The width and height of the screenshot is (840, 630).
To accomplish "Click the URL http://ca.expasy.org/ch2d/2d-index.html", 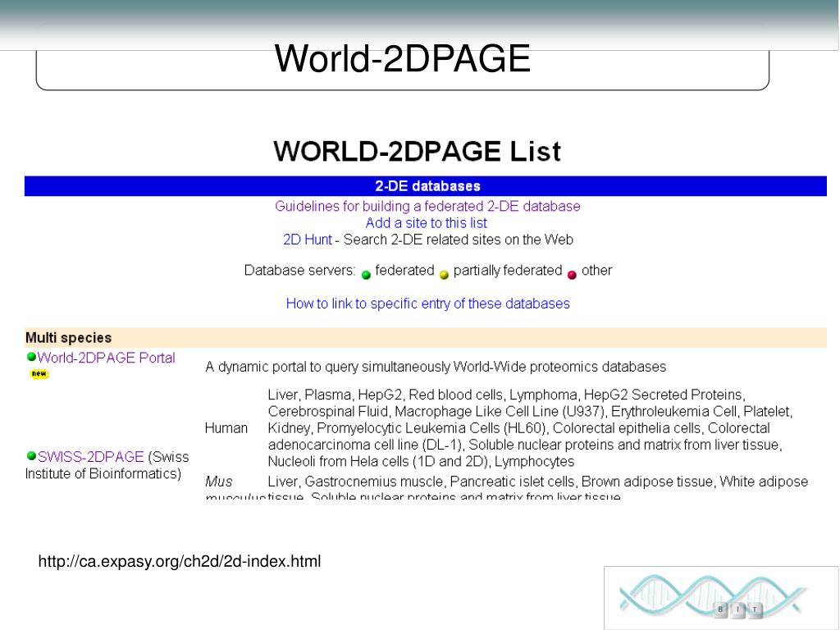I will click(180, 561).
